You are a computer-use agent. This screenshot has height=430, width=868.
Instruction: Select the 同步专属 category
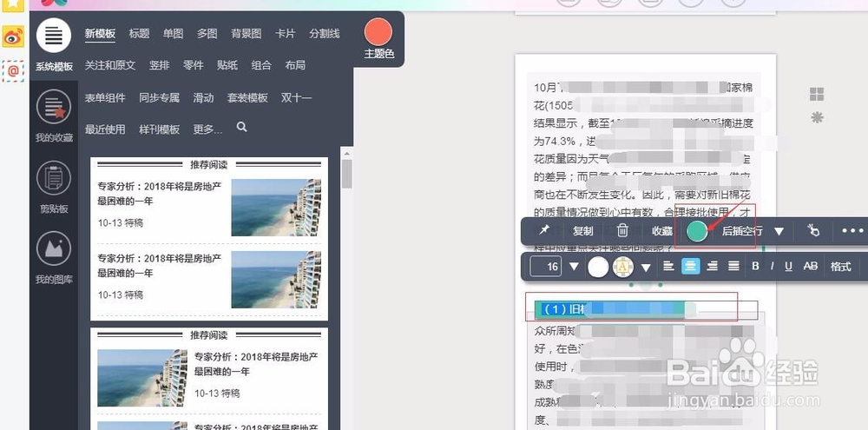click(160, 98)
